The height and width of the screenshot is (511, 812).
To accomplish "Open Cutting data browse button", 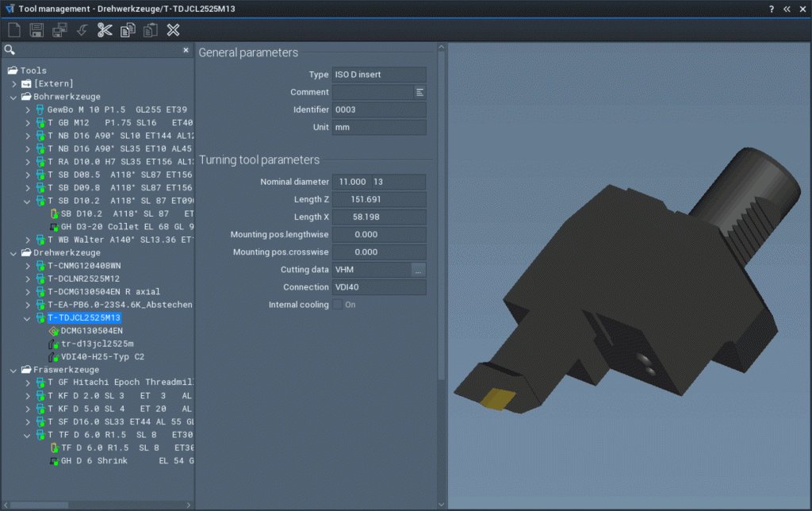I will pyautogui.click(x=419, y=270).
